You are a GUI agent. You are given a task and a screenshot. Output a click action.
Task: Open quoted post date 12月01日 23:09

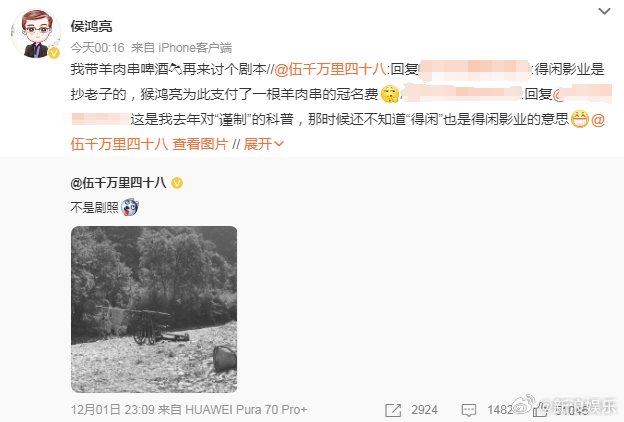tap(113, 410)
